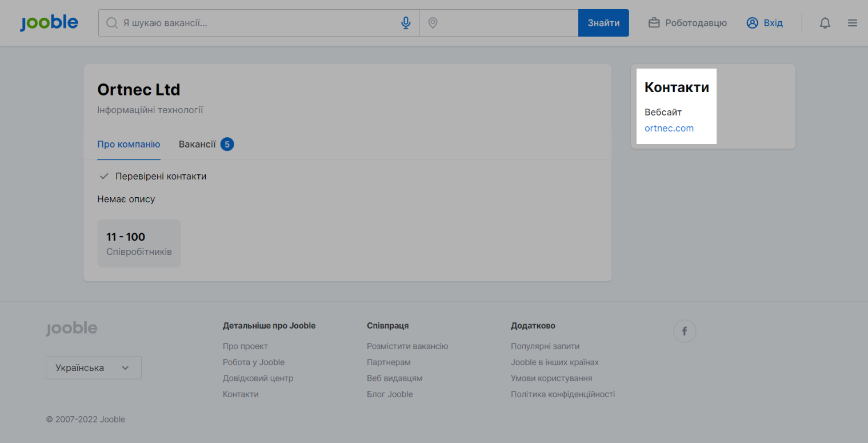Select the Про компанію tab

point(129,144)
